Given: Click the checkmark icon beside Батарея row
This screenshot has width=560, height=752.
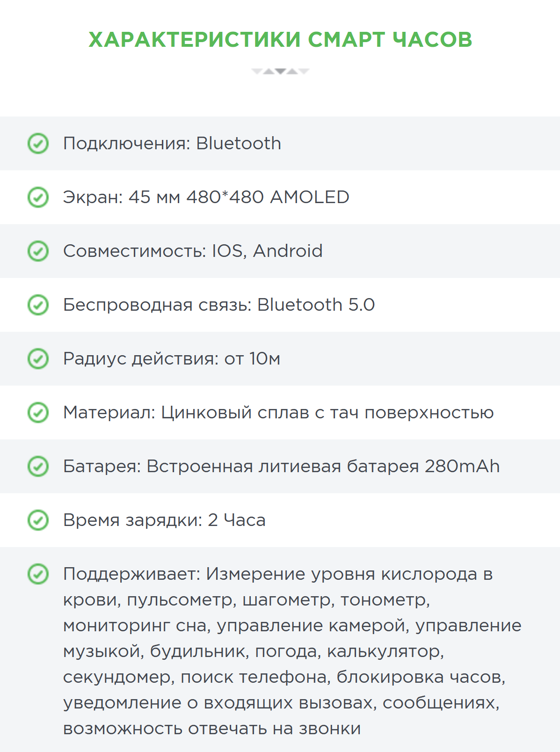Looking at the screenshot, I should click(38, 467).
